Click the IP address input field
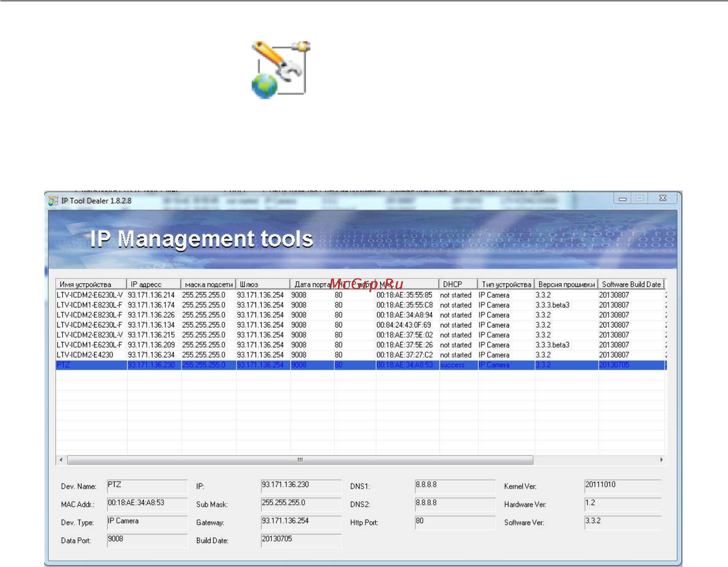This screenshot has width=728, height=567. coord(301,486)
